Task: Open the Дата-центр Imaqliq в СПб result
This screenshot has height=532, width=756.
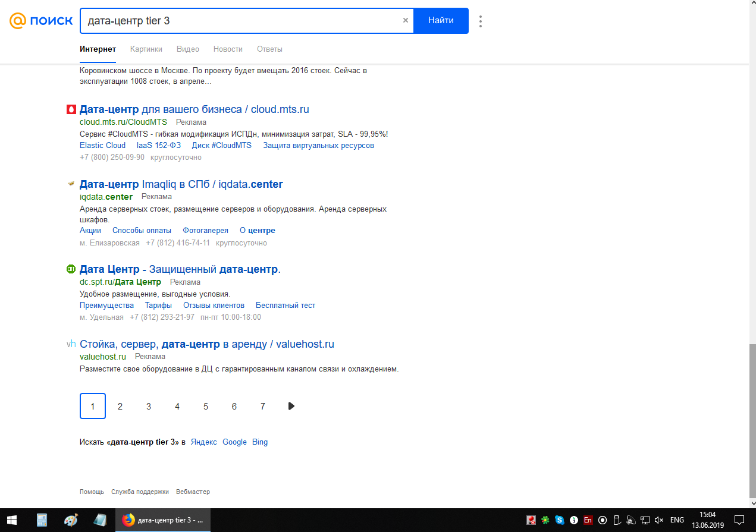Action: (x=181, y=184)
